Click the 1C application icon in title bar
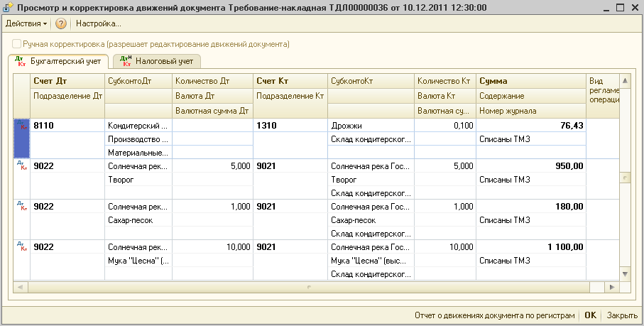644x326 pixels. [8, 7]
